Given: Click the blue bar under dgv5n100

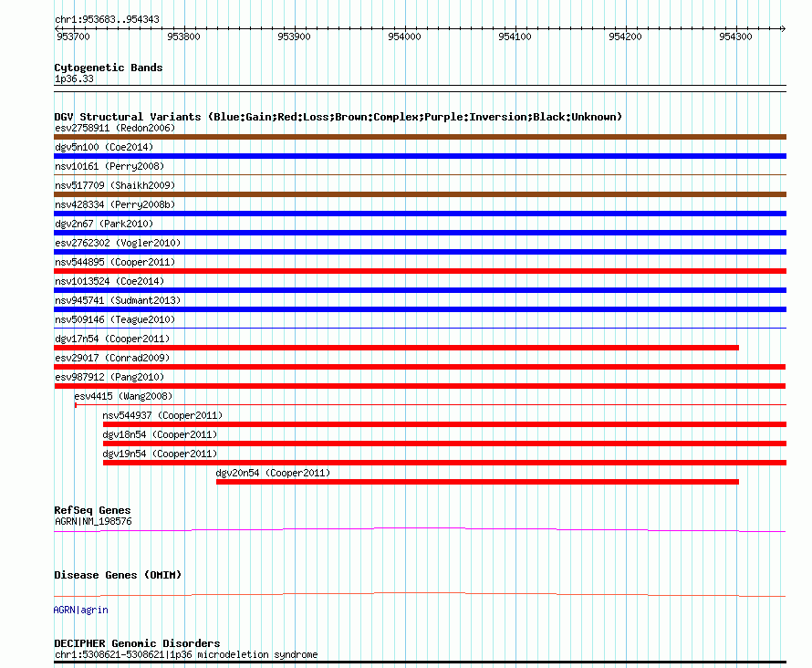Looking at the screenshot, I should [420, 156].
